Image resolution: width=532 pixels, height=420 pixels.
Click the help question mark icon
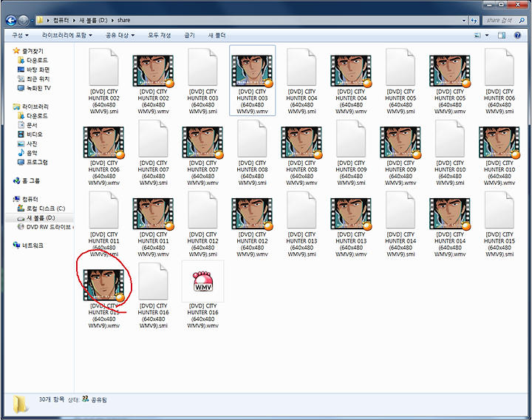tap(517, 35)
